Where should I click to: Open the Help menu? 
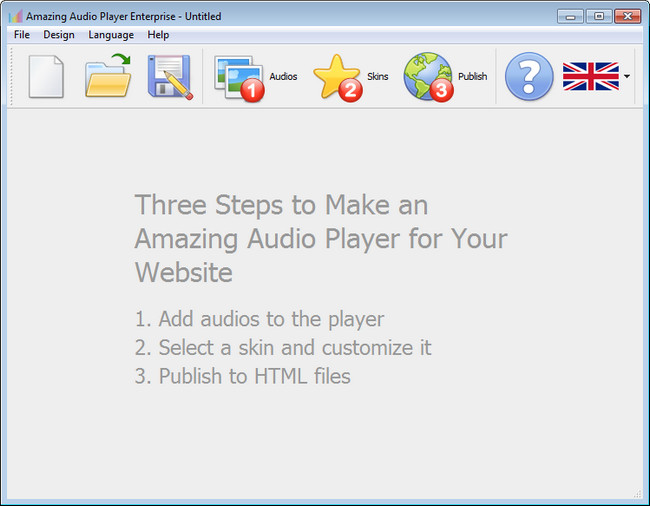[x=158, y=35]
